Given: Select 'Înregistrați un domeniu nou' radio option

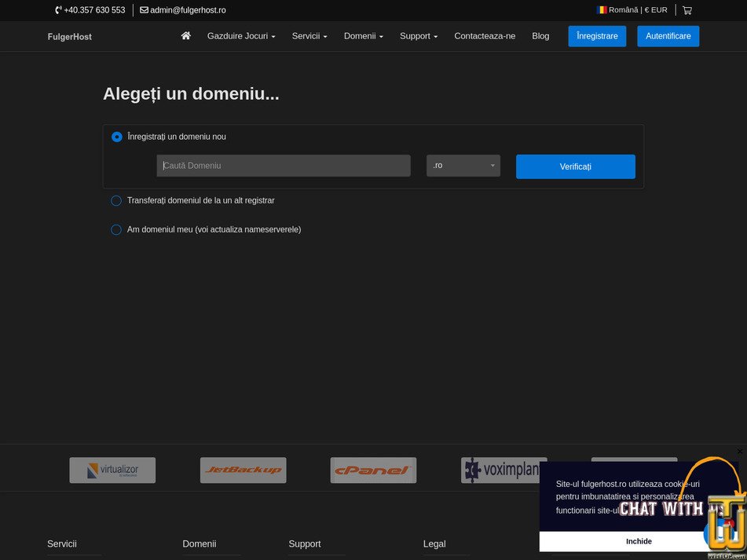Looking at the screenshot, I should coord(116,136).
